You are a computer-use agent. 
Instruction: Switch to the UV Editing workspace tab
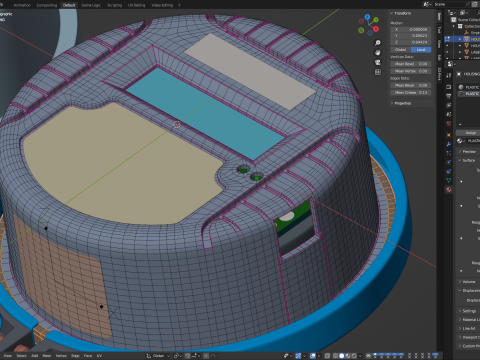[x=137, y=5]
